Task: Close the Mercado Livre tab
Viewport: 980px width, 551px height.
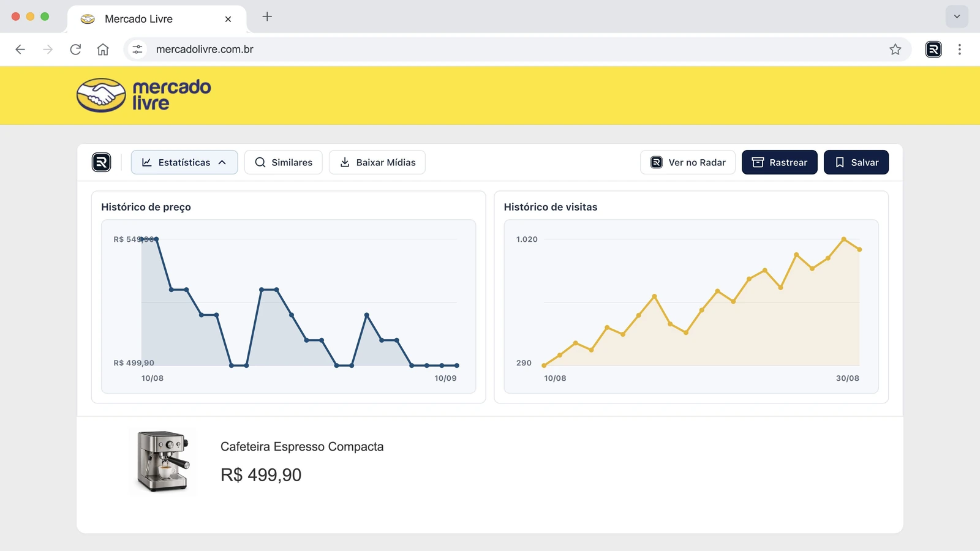Action: tap(228, 19)
